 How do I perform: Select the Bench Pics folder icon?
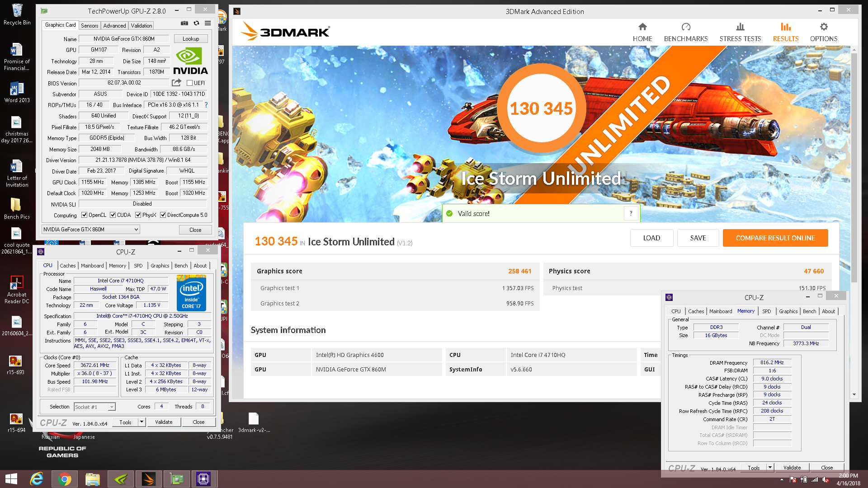point(17,208)
